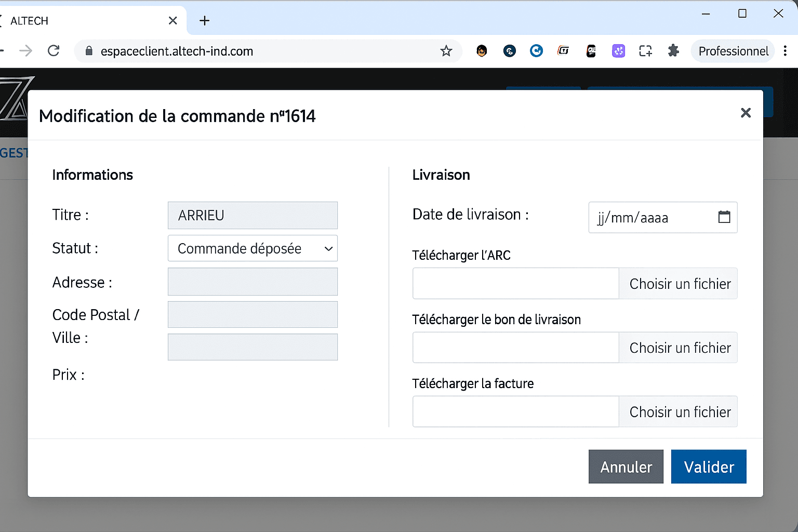Viewport: 798px width, 532px height.
Task: Expand the Statut dropdown
Action: [252, 248]
